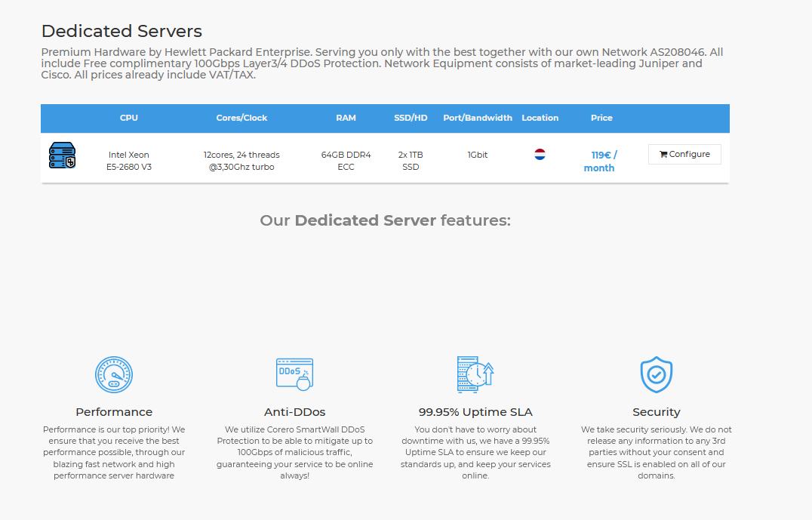Screen dimensions: 812x520
Task: Click the downtime Uptime SLA description text
Action: point(475,453)
